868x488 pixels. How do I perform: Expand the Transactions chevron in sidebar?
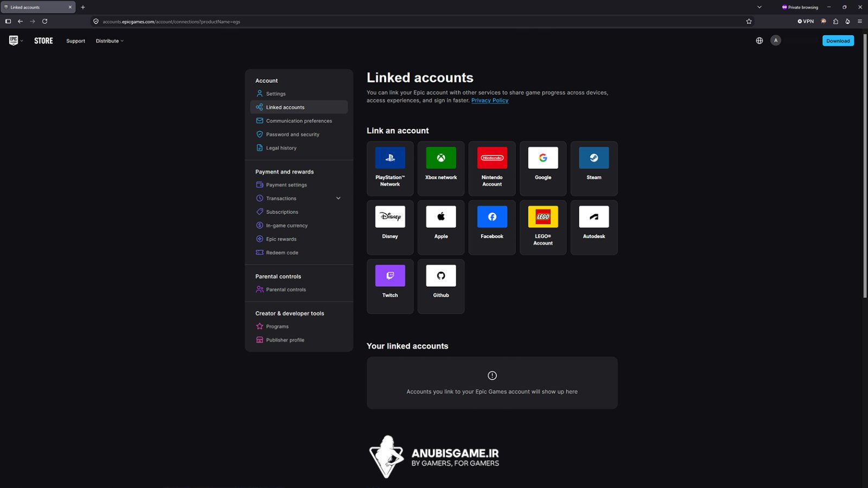pos(339,198)
